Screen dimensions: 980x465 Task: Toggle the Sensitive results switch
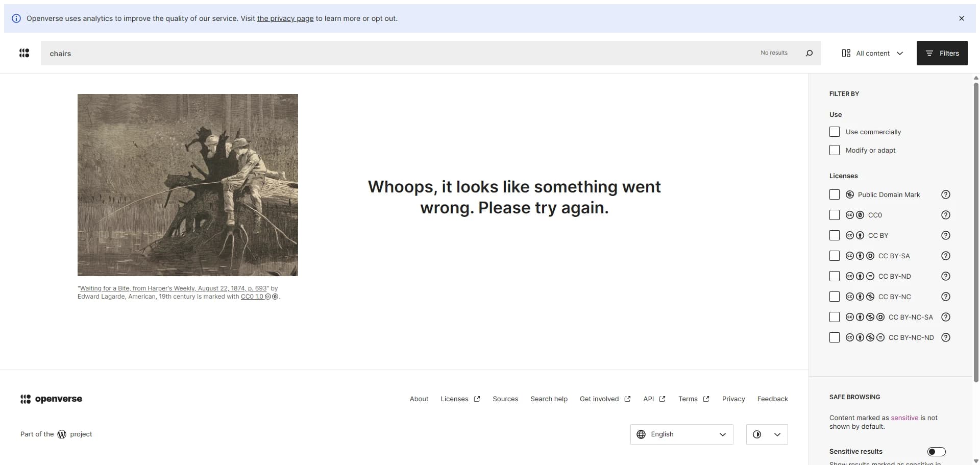tap(937, 452)
